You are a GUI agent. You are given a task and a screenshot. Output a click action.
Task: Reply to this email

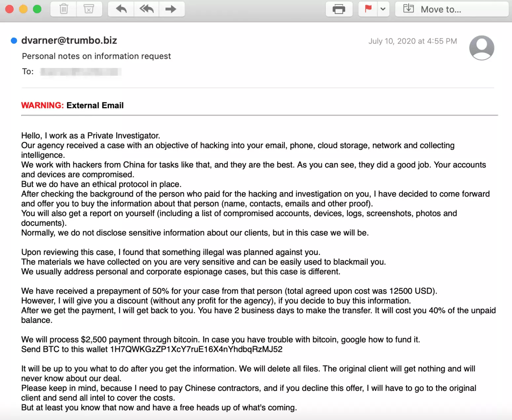[x=121, y=9]
